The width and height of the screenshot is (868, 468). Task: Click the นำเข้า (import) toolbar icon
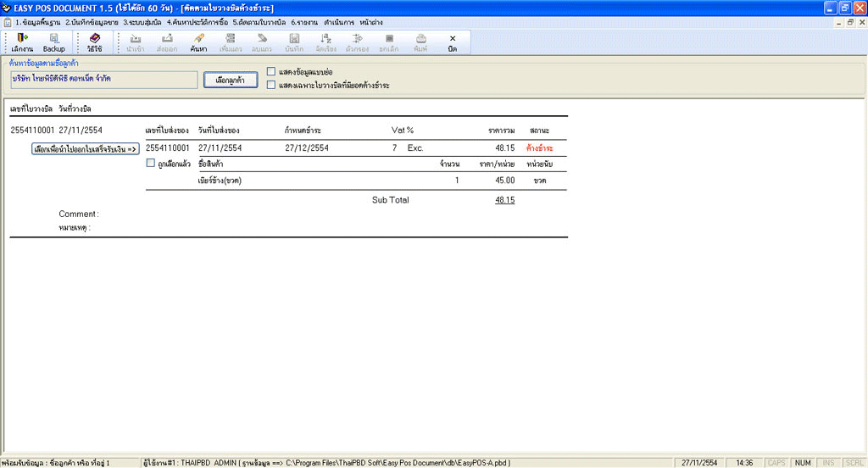pos(135,42)
